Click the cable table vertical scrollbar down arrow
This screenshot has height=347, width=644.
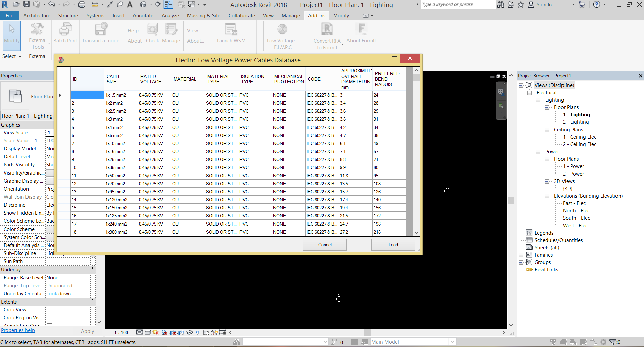pos(416,233)
